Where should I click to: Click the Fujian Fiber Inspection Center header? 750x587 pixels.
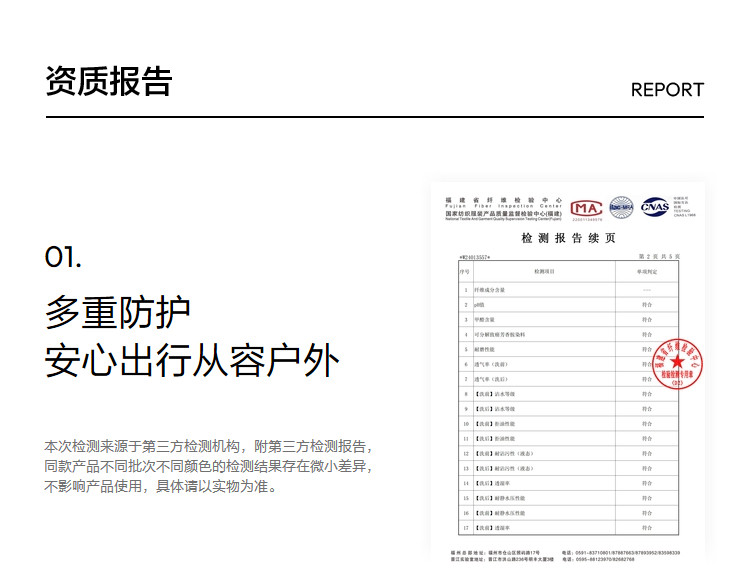504,207
